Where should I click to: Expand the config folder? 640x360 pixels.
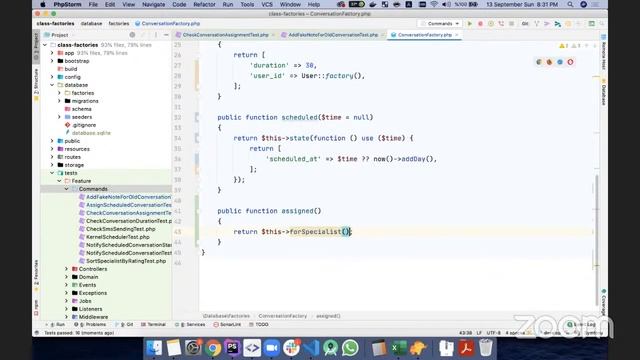(52, 77)
